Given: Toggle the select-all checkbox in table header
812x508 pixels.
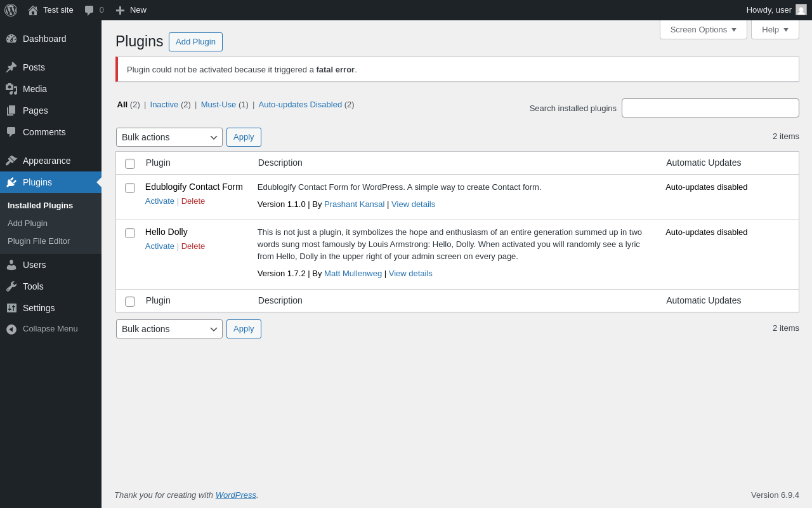Looking at the screenshot, I should pos(130,164).
